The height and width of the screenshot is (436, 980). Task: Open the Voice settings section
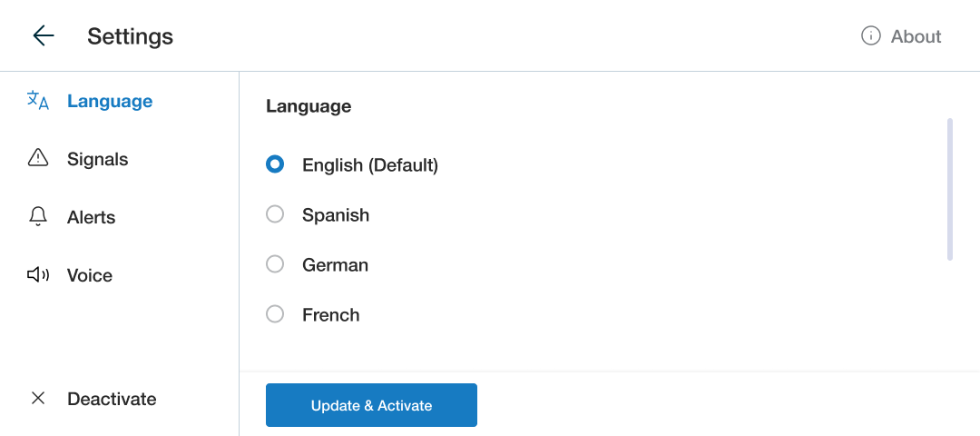point(90,275)
